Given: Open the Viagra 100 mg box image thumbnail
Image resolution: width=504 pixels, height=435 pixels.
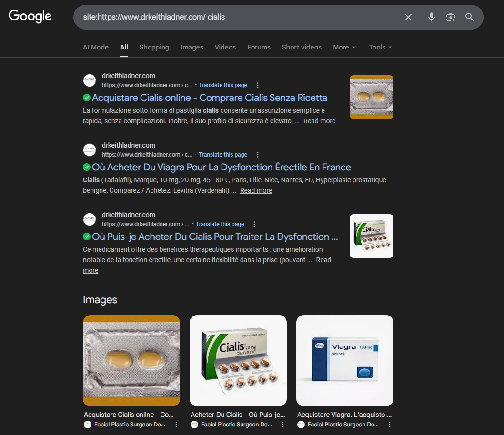Looking at the screenshot, I should pyautogui.click(x=345, y=360).
